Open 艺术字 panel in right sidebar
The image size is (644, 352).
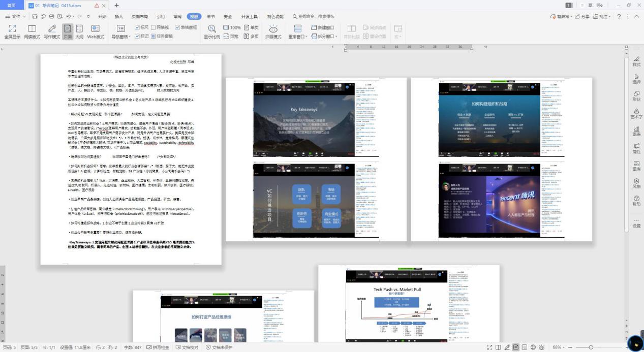(x=636, y=113)
